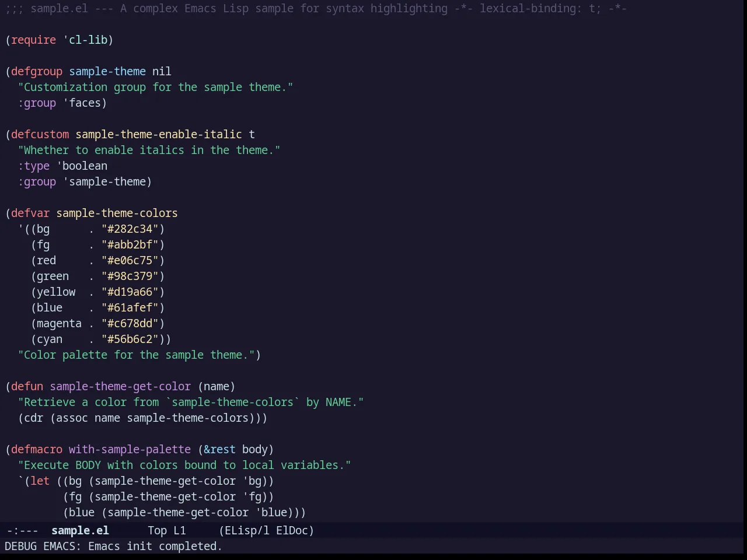Click function name sample-theme-get-color after defun
This screenshot has height=560, width=747.
[x=120, y=386]
